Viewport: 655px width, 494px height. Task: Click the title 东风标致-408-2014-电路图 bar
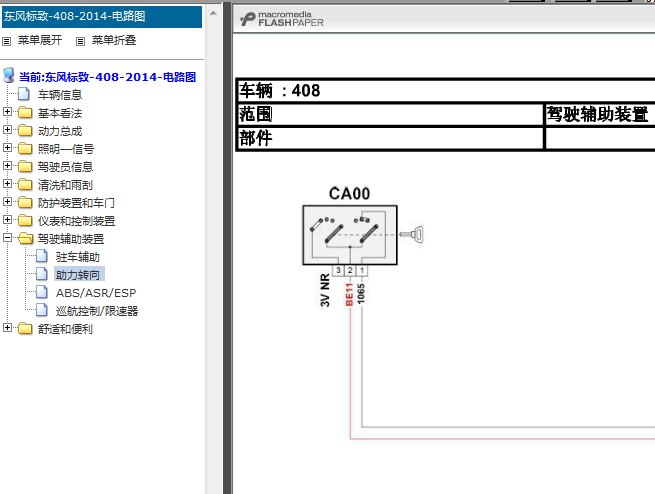102,16
